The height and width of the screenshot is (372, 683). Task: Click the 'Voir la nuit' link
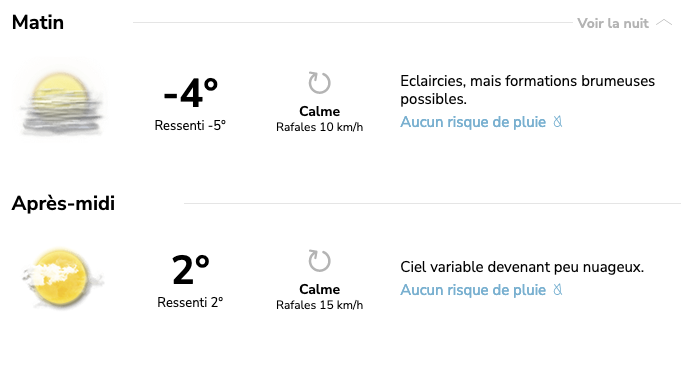tap(613, 23)
